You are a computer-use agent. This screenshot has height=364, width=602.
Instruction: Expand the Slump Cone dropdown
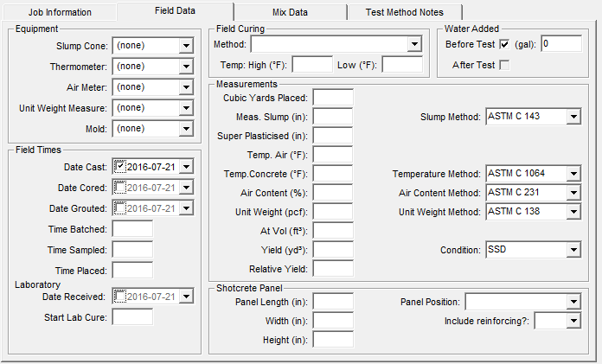click(186, 45)
